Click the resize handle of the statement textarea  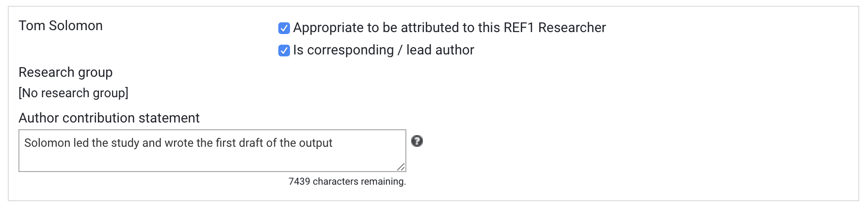click(401, 167)
